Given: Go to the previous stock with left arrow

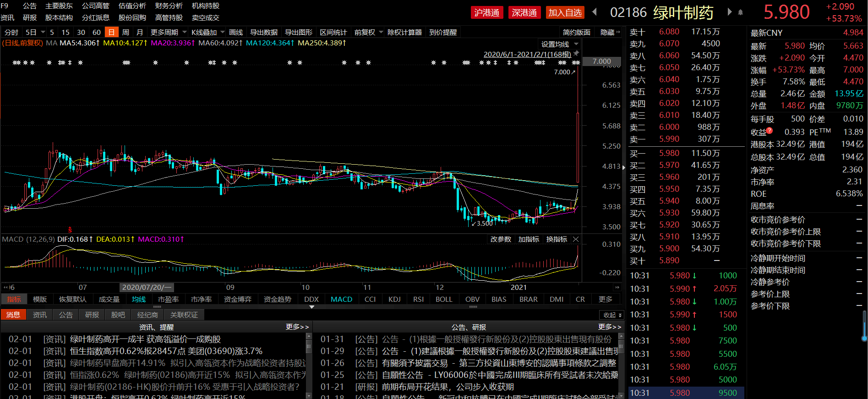Looking at the screenshot, I should (x=595, y=12).
